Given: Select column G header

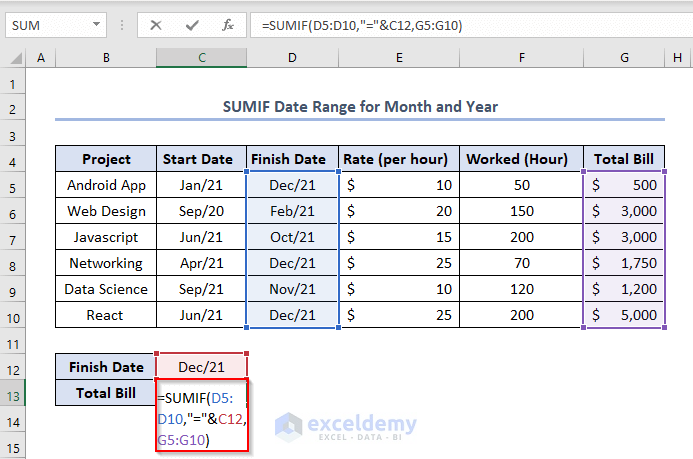Looking at the screenshot, I should tap(624, 58).
